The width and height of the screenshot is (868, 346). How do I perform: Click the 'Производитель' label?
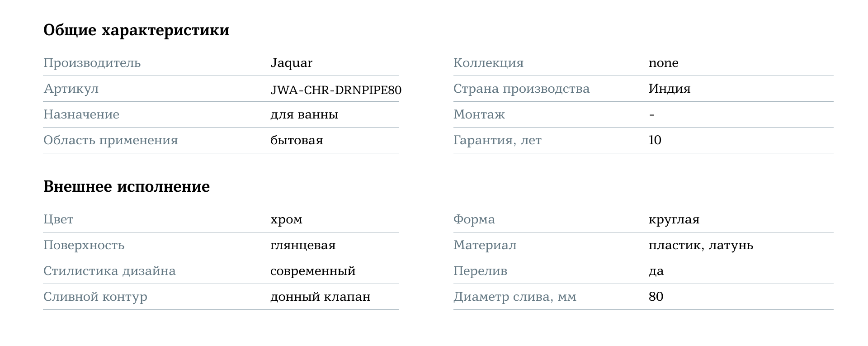point(92,63)
